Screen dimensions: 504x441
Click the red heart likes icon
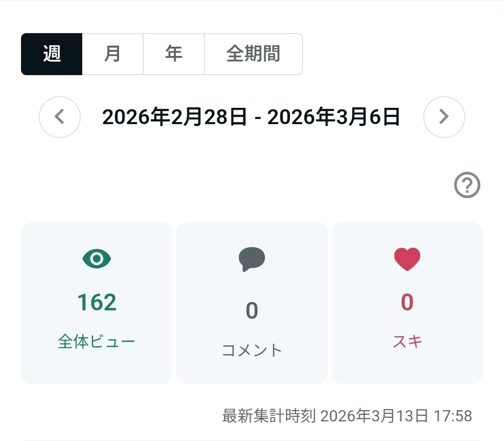tap(407, 259)
